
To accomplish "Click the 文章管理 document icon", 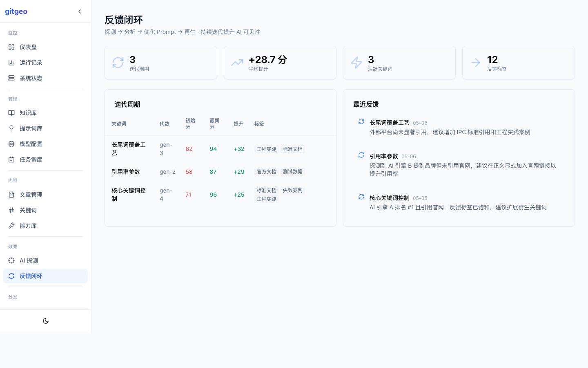I will tap(11, 195).
